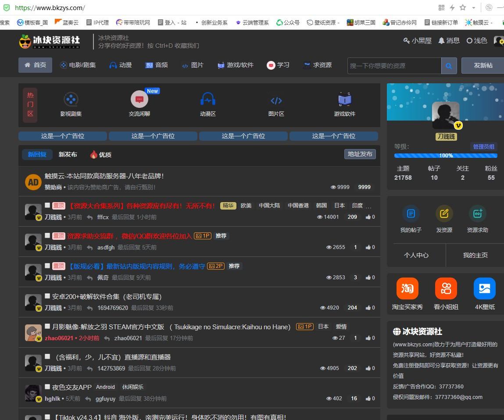Click the 100% level progress bar
The image size is (504, 420).
click(446, 156)
